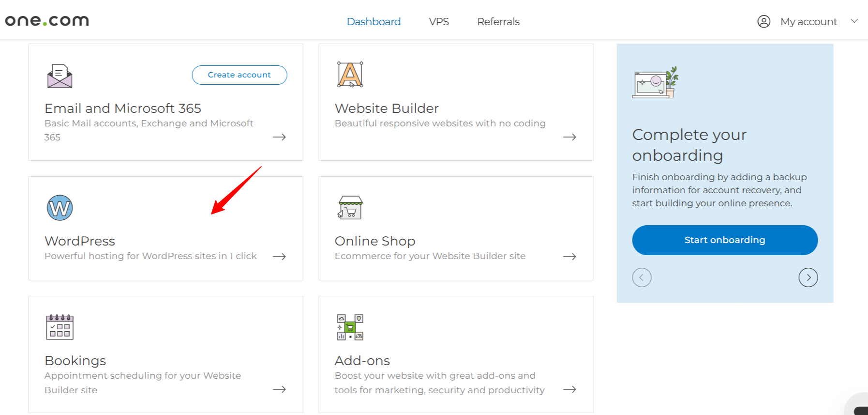Open the Add-ons heading
Image resolution: width=868 pixels, height=415 pixels.
click(x=362, y=360)
